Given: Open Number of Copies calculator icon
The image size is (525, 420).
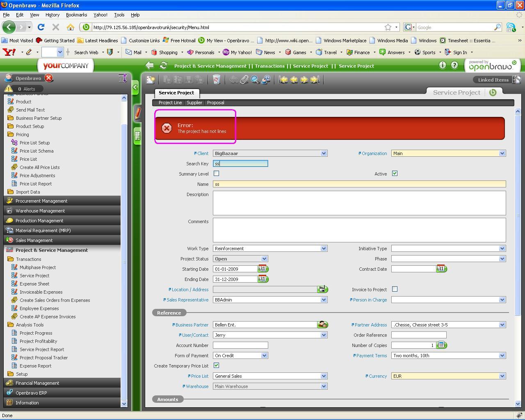Looking at the screenshot, I should point(441,345).
